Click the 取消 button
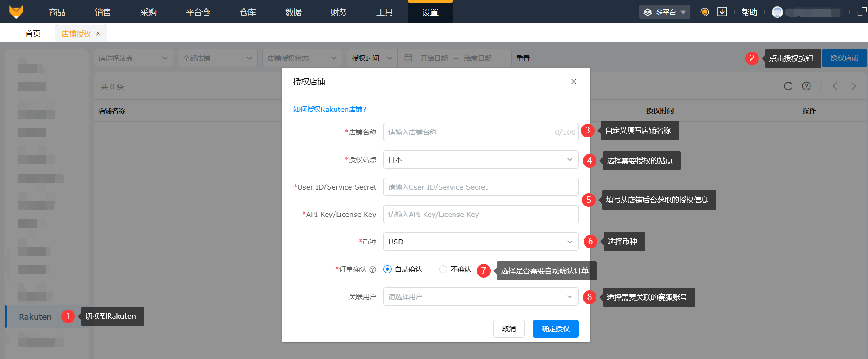 point(509,328)
